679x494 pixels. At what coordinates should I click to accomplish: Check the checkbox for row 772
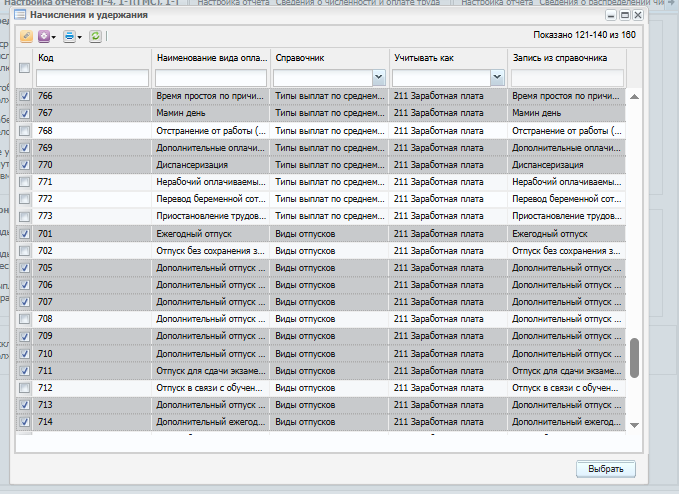point(25,199)
